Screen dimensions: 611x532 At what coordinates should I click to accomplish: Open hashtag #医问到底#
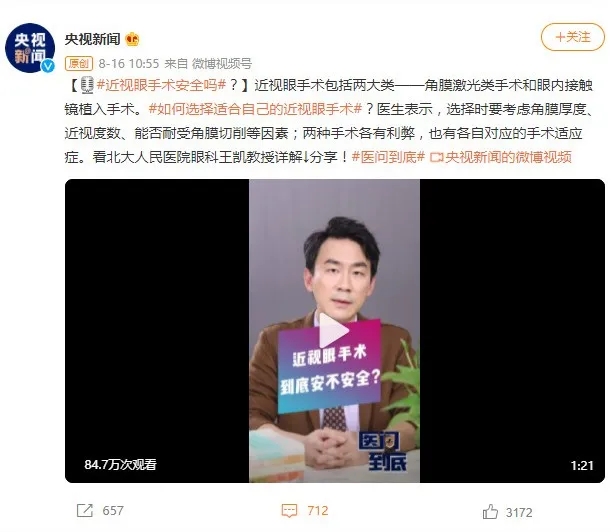388,157
